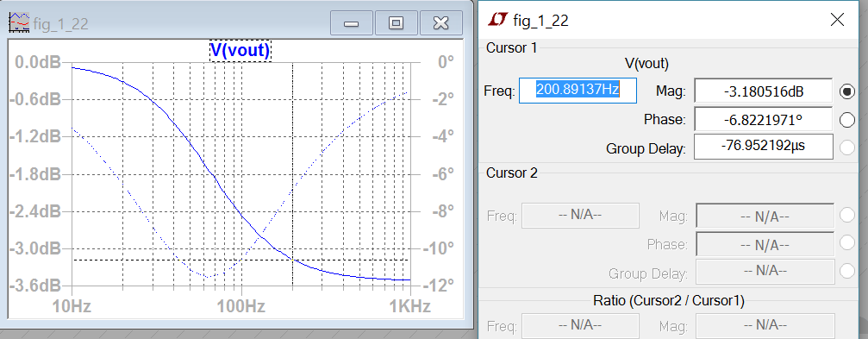The image size is (868, 339).
Task: Click the -10° phase axis label
Action: pos(440,248)
